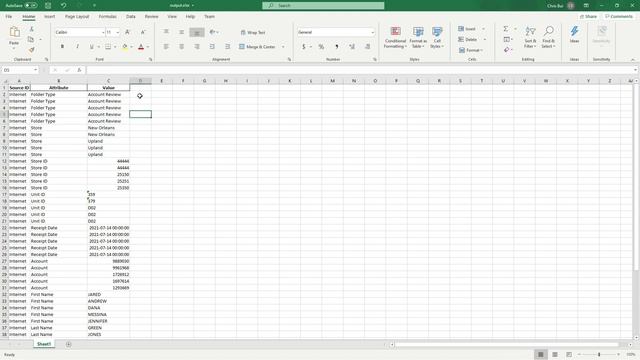Toggle Center horizontal alignment
The image size is (640, 360).
[181, 47]
